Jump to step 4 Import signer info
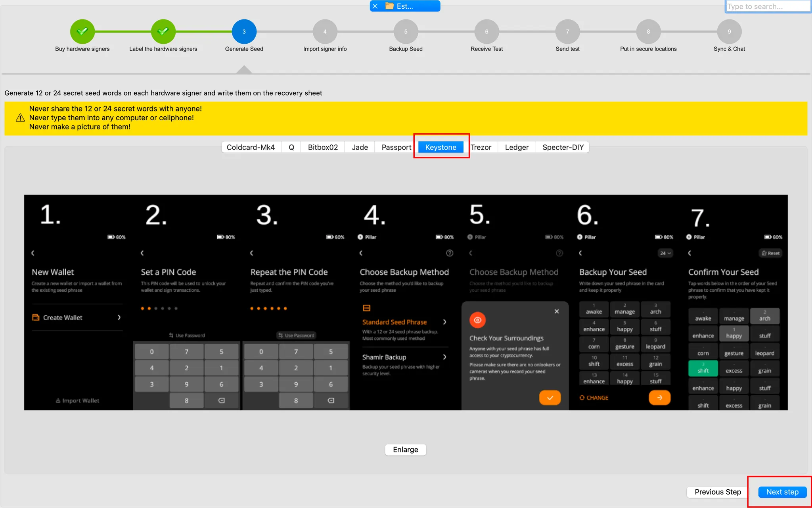Image resolution: width=812 pixels, height=508 pixels. (325, 31)
